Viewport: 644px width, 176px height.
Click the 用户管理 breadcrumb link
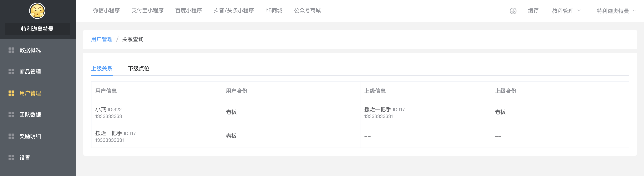[102, 39]
